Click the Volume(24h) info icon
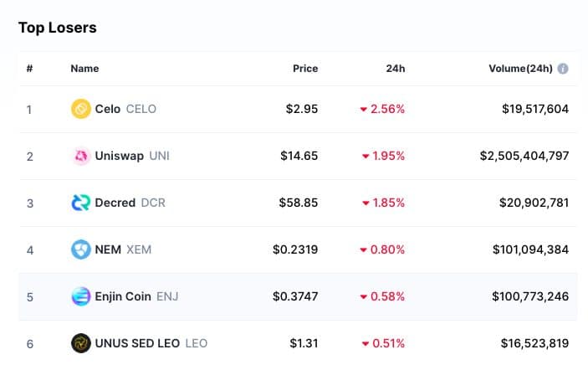 coord(563,69)
